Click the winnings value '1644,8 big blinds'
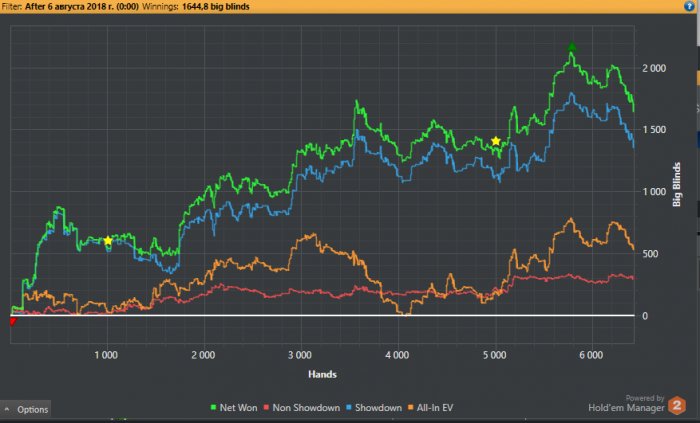This screenshot has height=423, width=700. [216, 6]
